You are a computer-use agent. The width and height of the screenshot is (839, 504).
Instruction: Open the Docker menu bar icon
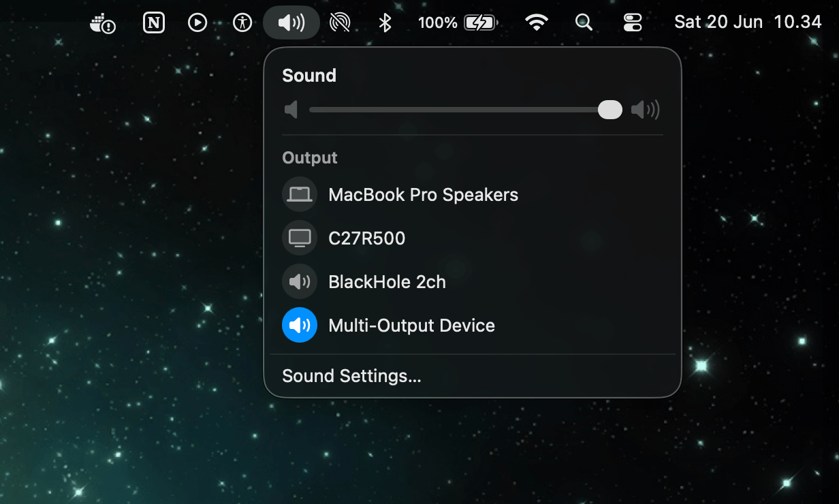(x=103, y=23)
